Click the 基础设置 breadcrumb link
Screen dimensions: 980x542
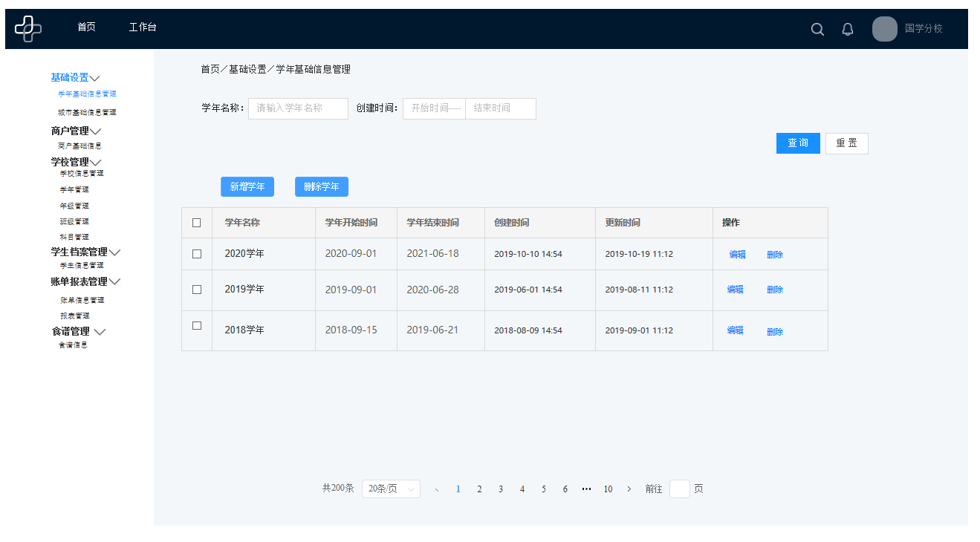click(247, 70)
